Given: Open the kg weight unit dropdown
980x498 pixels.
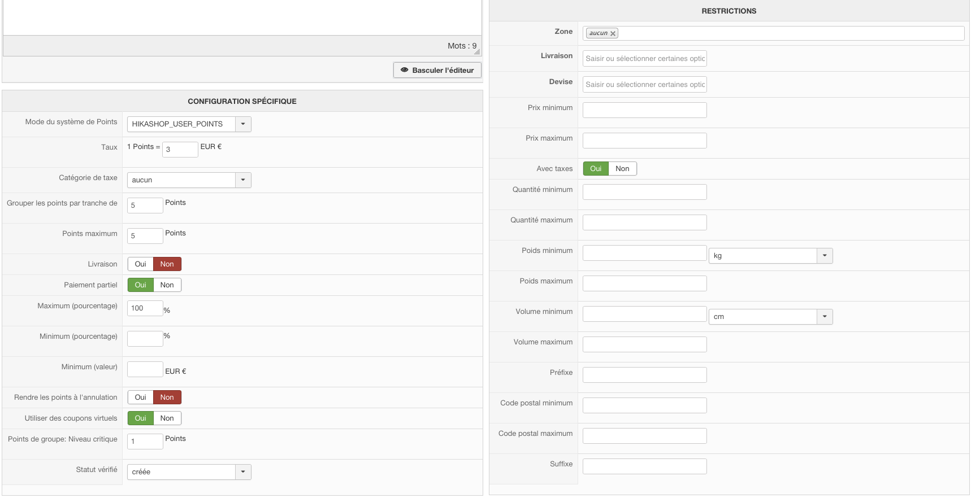Looking at the screenshot, I should point(825,256).
